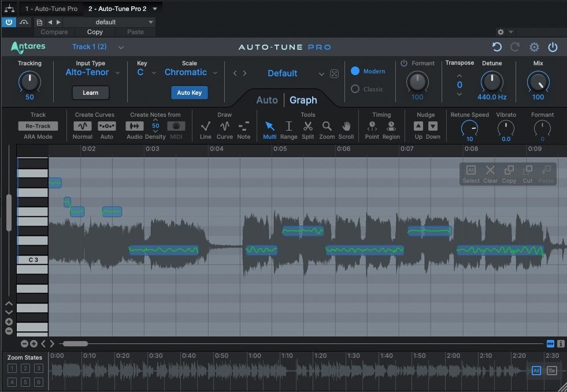Switch to the Auto tab
This screenshot has width=567, height=392.
(267, 100)
